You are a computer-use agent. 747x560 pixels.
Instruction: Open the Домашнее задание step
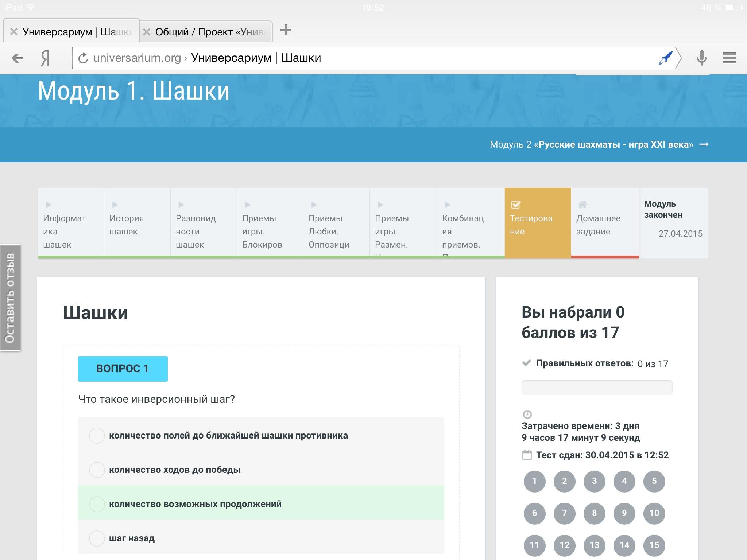click(605, 223)
